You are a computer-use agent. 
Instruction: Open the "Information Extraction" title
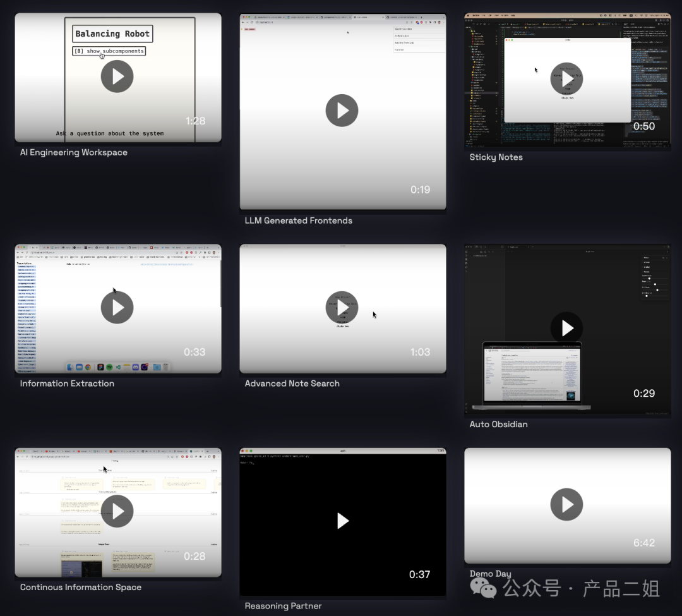(x=67, y=383)
